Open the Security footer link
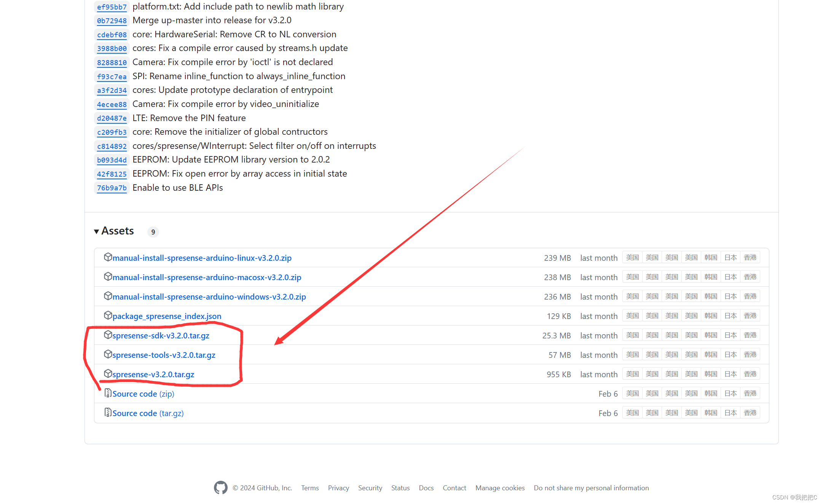The width and height of the screenshot is (823, 504). click(370, 488)
